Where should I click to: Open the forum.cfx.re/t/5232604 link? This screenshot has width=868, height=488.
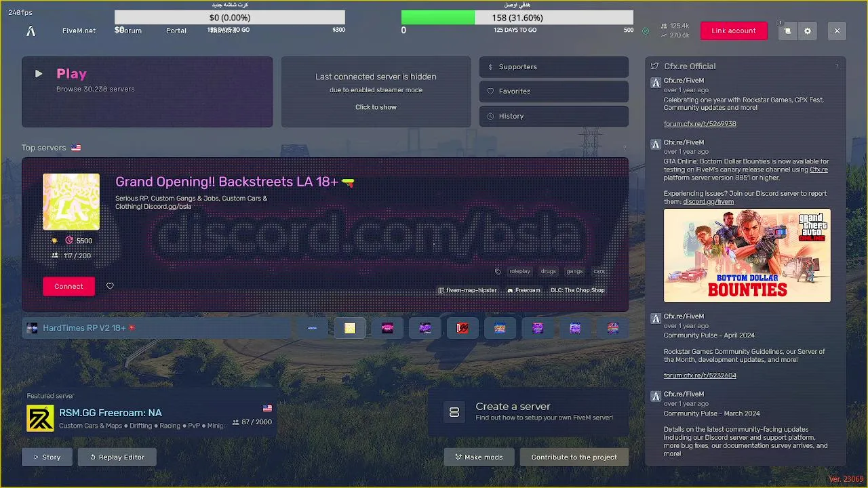pyautogui.click(x=700, y=375)
